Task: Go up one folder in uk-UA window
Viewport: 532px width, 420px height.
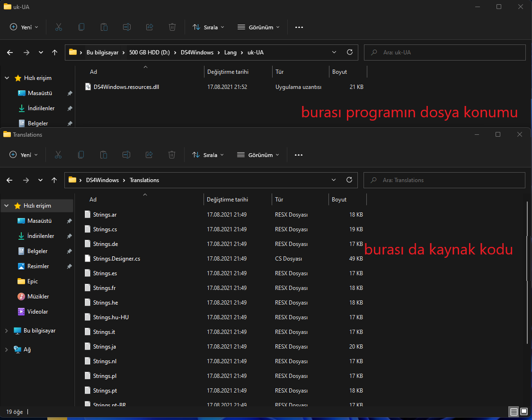Action: (x=54, y=52)
